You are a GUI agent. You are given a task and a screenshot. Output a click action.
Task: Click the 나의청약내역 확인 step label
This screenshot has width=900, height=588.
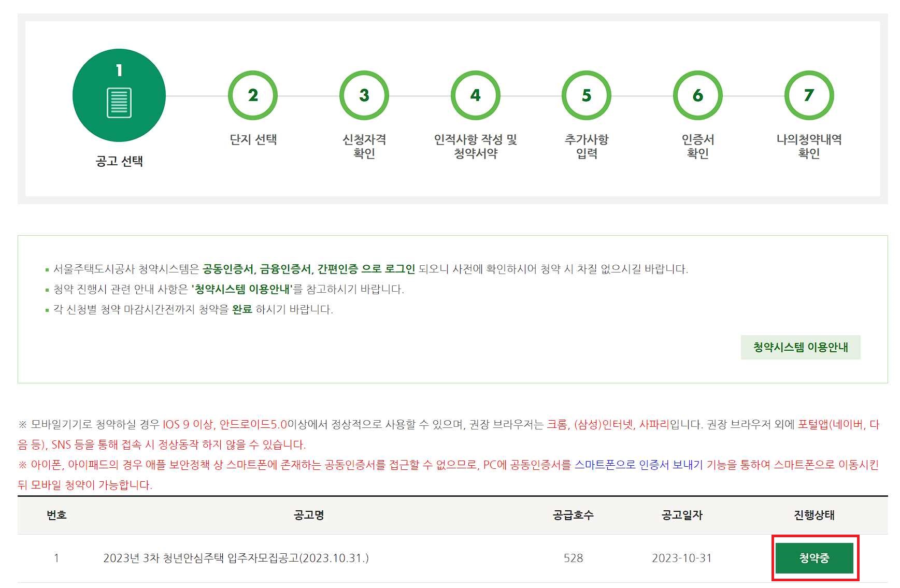coord(809,146)
